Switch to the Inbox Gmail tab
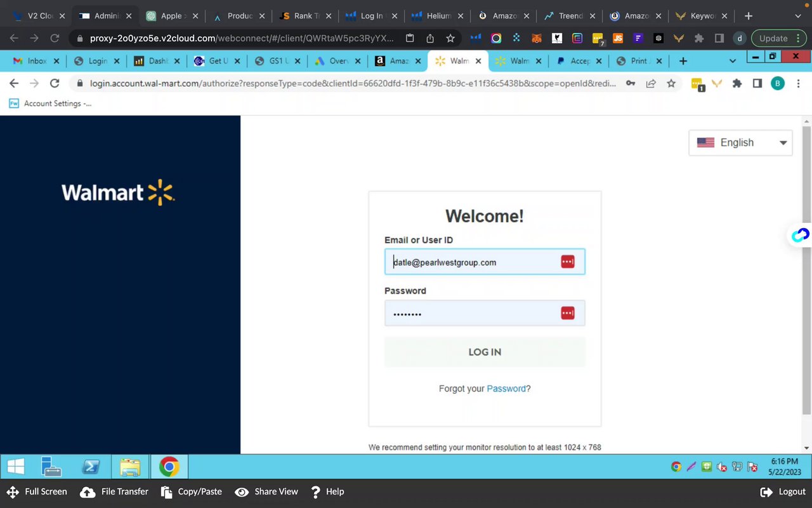Viewport: 812px width, 508px height. pos(36,61)
